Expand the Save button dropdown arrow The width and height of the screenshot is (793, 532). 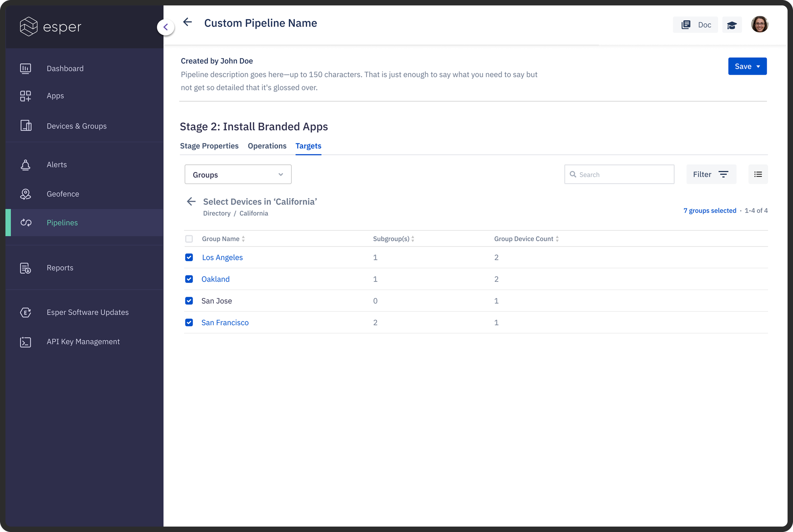click(x=758, y=67)
